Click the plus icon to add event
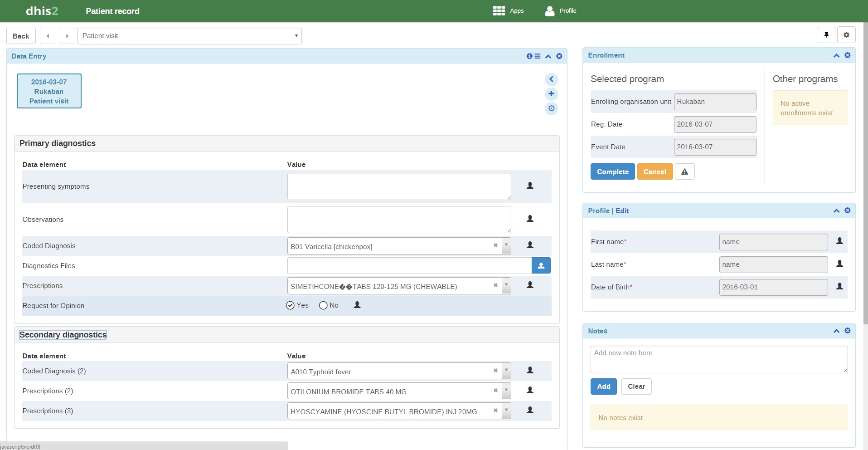 (551, 94)
